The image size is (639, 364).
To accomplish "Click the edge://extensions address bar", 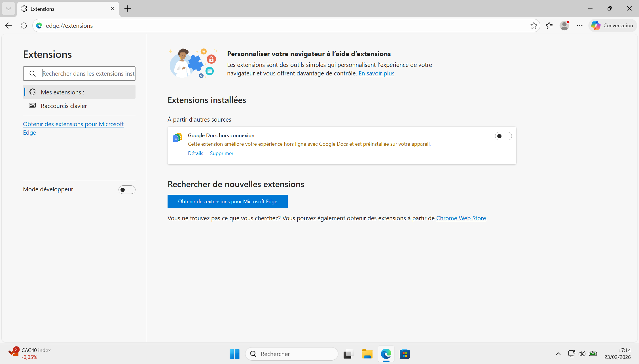I will pyautogui.click(x=286, y=26).
